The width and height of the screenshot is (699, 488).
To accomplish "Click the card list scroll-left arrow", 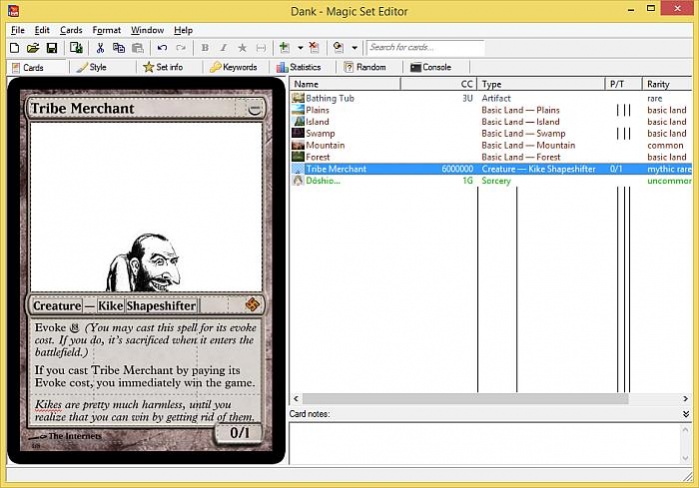I will click(296, 398).
